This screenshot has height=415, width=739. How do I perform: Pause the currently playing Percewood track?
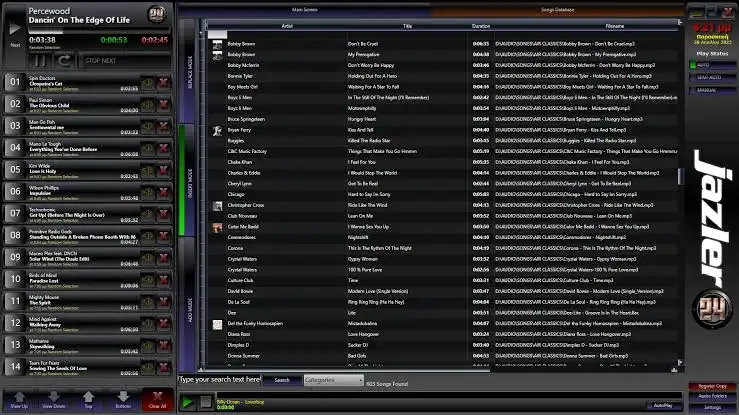(40, 60)
